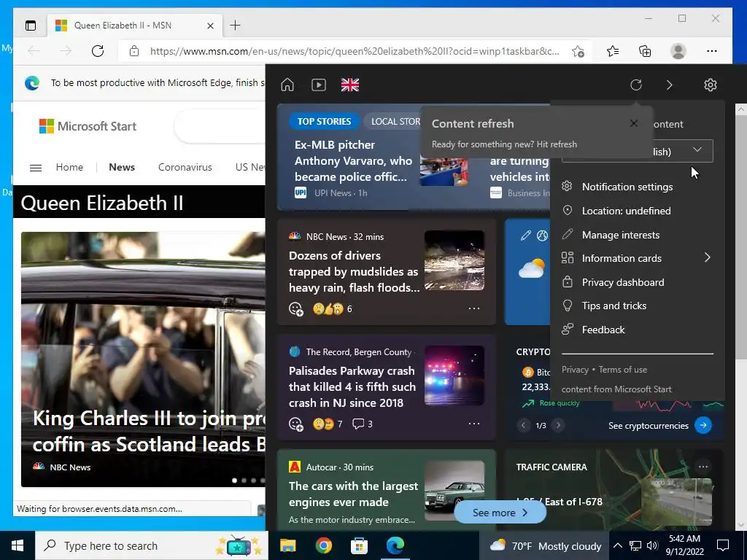Open Collections in Edge toolbar
The width and height of the screenshot is (747, 560).
[645, 50]
